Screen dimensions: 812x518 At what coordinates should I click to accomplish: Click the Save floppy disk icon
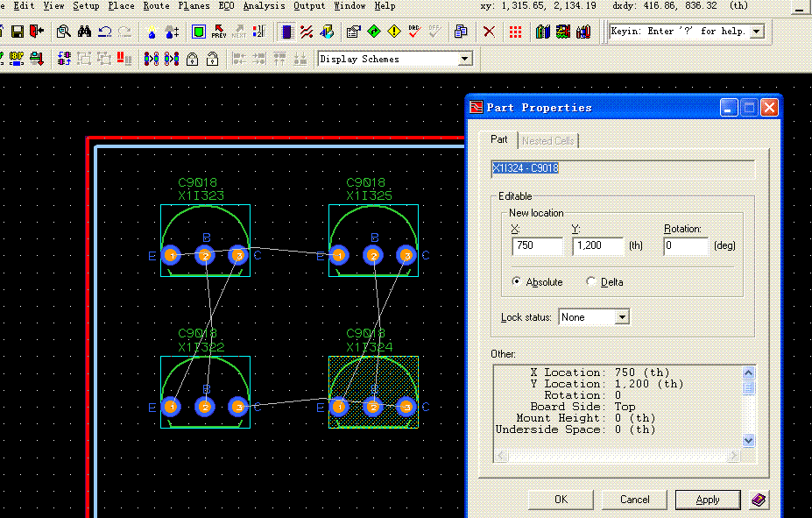[x=17, y=32]
